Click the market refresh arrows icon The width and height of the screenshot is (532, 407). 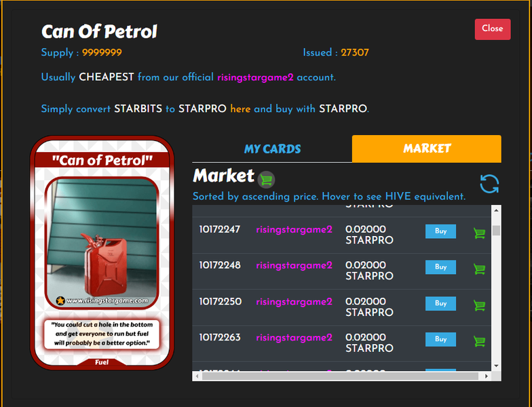pyautogui.click(x=490, y=184)
